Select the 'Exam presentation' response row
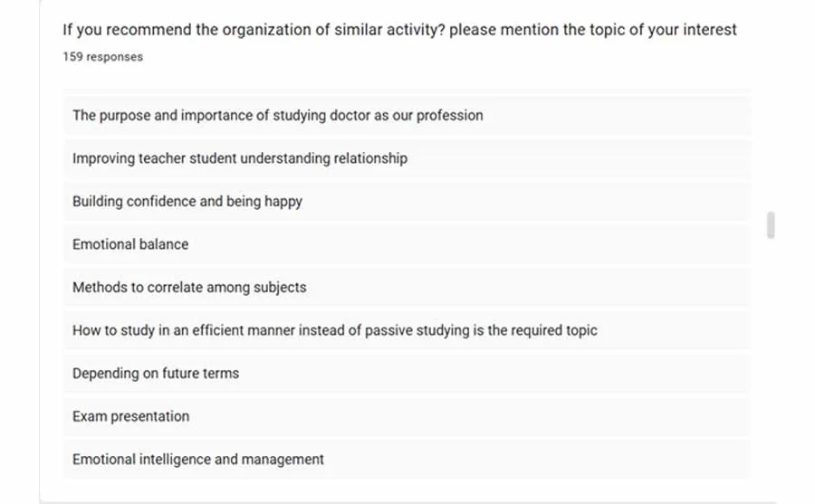Viewport: 815px width, 504px height. pos(131,416)
